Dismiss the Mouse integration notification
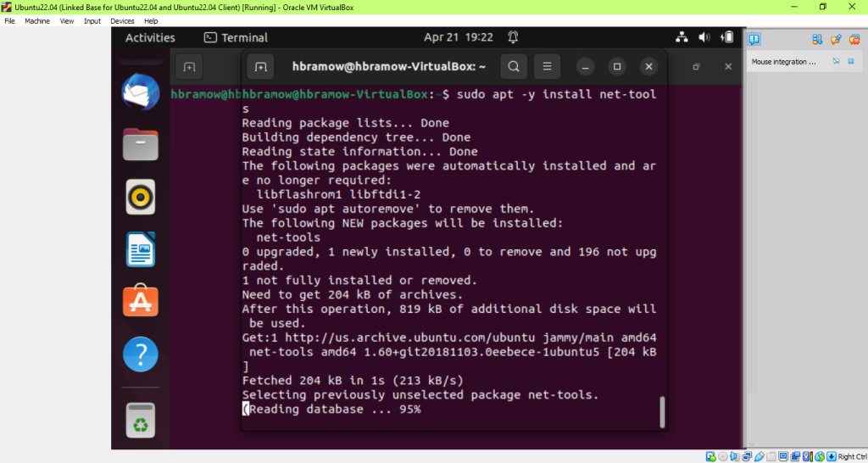The width and height of the screenshot is (868, 463). (x=851, y=61)
